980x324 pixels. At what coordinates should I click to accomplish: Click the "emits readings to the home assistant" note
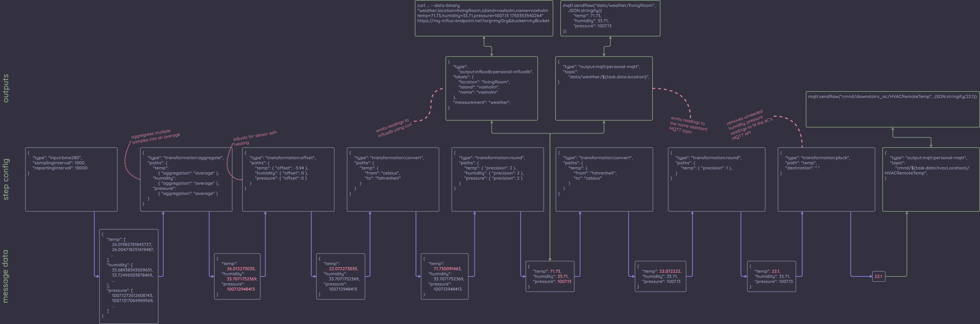tap(688, 125)
